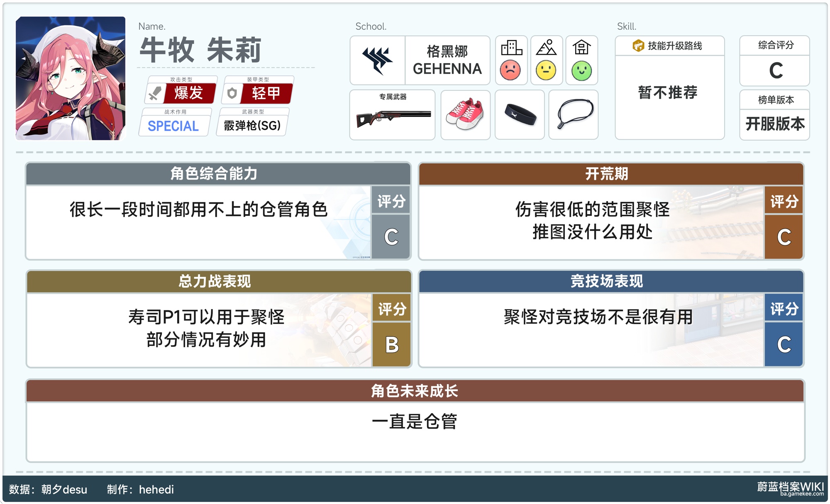Click the 轻甲 armor type badge
This screenshot has width=830, height=504.
(266, 93)
